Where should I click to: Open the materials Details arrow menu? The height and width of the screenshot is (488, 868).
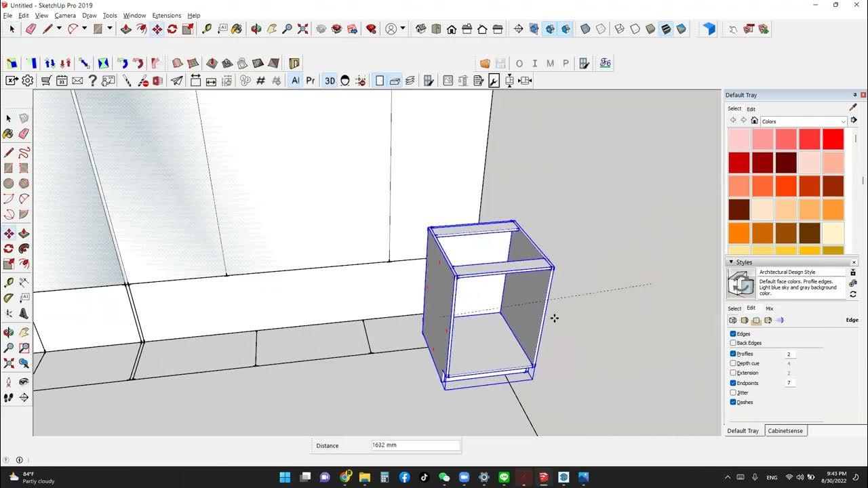coord(854,120)
